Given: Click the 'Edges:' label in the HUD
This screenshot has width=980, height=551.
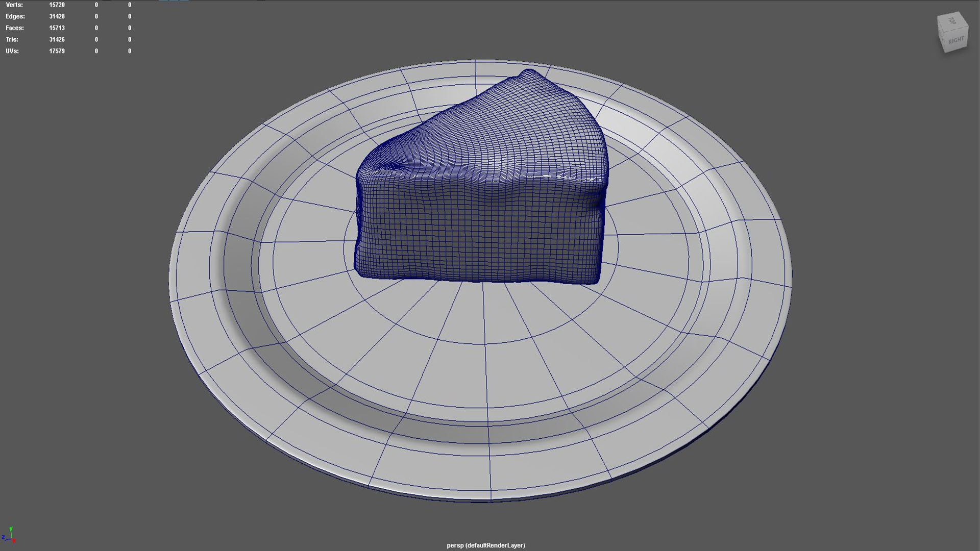Looking at the screenshot, I should point(15,16).
